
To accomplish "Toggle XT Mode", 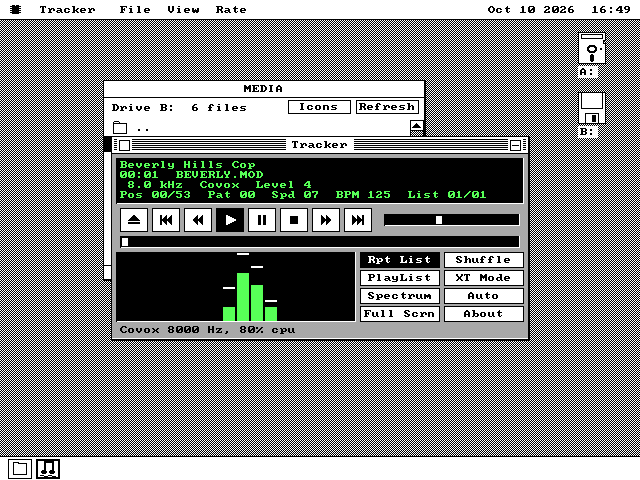I will pos(484,278).
